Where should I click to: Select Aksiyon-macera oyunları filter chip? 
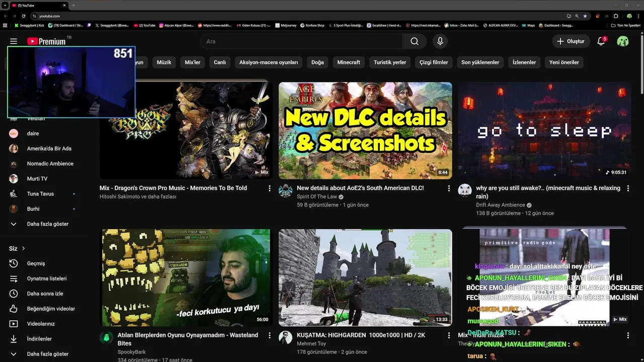(x=269, y=62)
